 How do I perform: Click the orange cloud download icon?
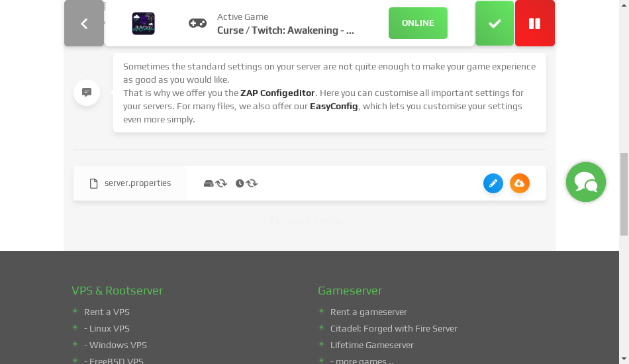(519, 183)
